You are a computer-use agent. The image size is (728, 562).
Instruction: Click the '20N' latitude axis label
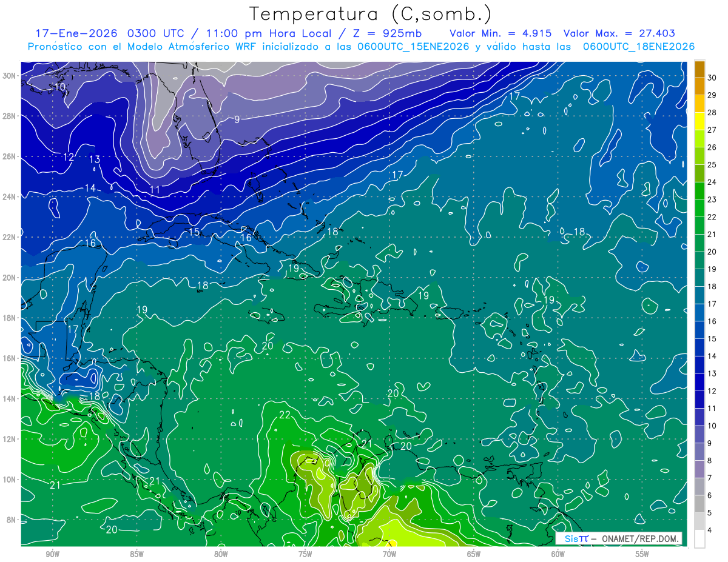click(x=9, y=278)
